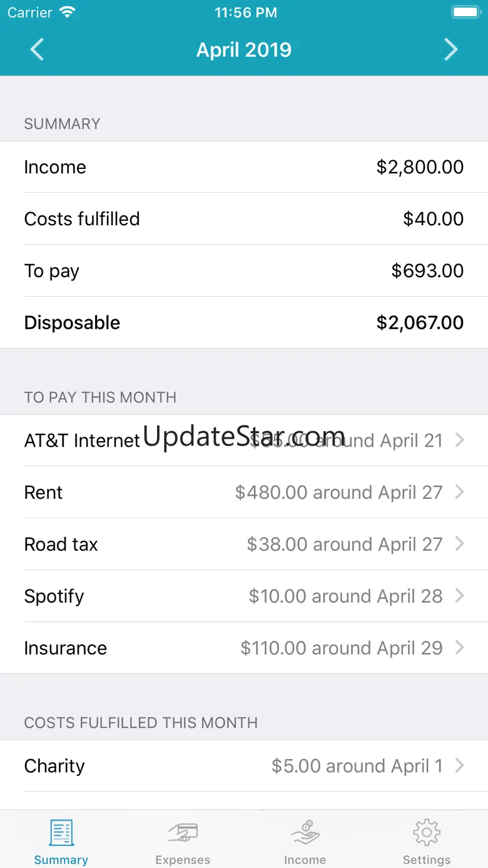Tap the Expenses card-in-hand icon
Image resolution: width=488 pixels, height=868 pixels.
click(x=183, y=833)
